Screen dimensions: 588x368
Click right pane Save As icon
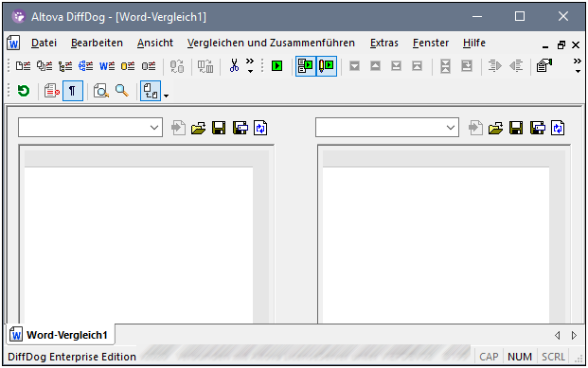pos(538,128)
